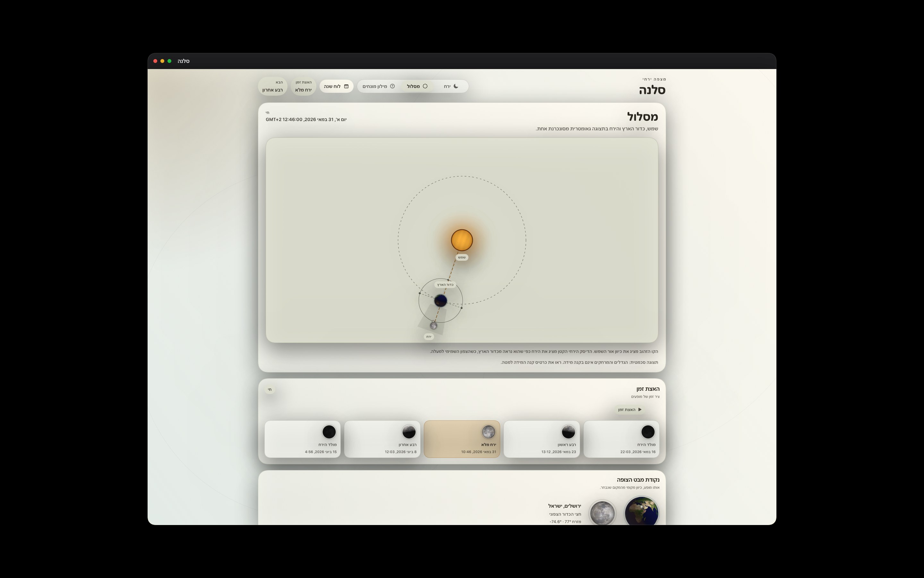The image size is (924, 578).
Task: Click the סלנה app title logo
Action: [x=652, y=90]
